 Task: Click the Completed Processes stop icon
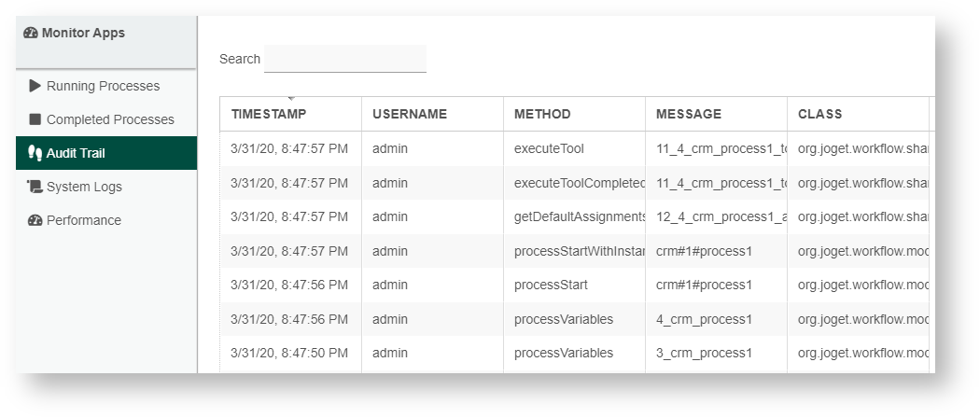(35, 119)
